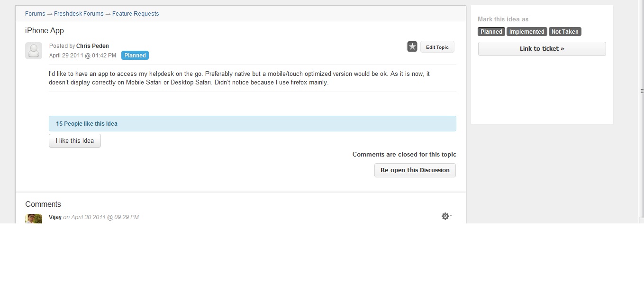Click Chris Peden's avatar picture
This screenshot has width=644, height=296.
(x=34, y=51)
